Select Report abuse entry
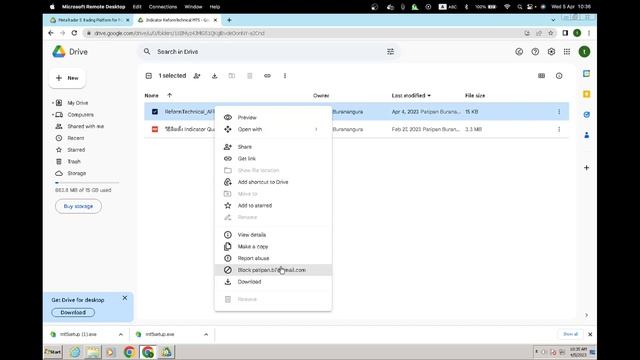 273,258
